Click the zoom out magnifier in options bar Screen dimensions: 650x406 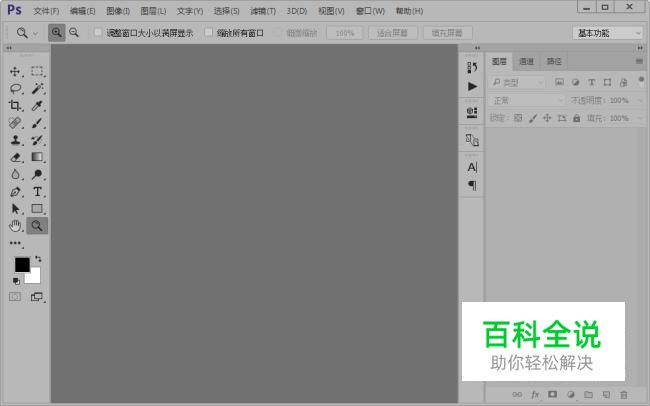(74, 32)
